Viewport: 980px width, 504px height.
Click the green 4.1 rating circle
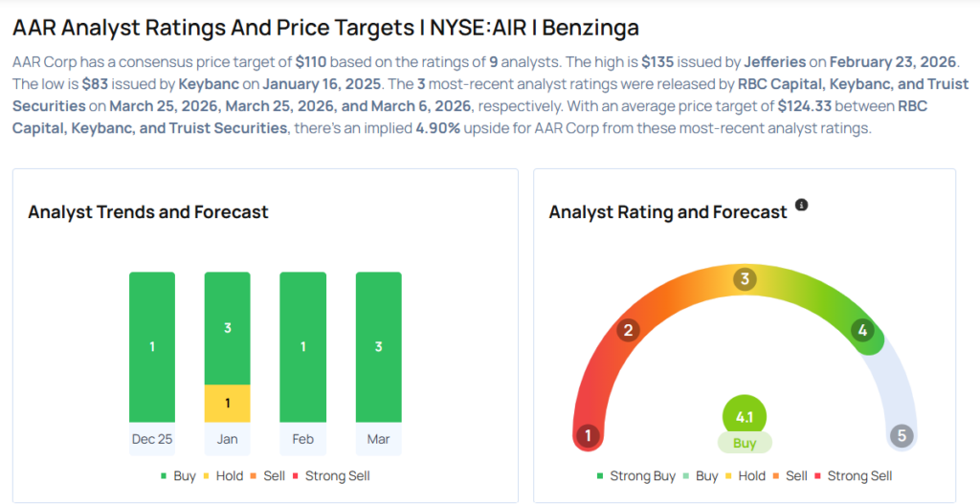click(745, 417)
